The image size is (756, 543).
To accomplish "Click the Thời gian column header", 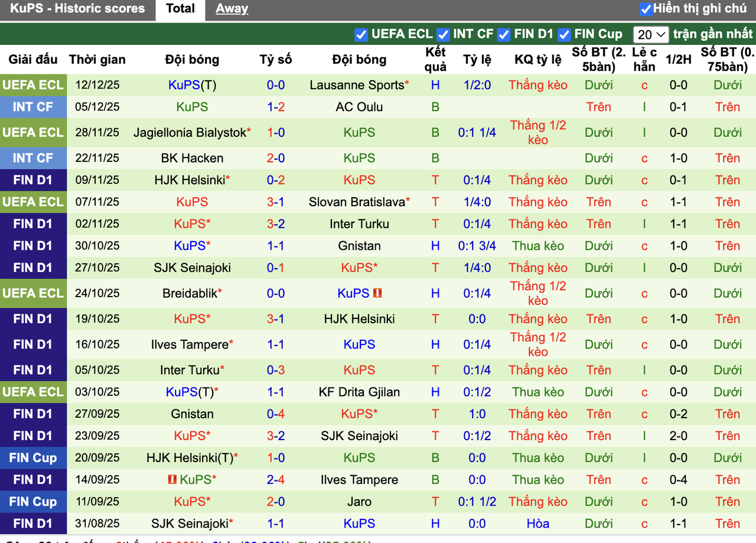I will click(x=97, y=60).
